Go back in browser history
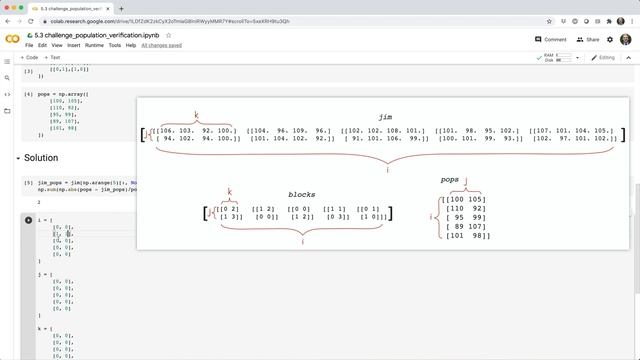The height and width of the screenshot is (360, 640). pos(8,21)
